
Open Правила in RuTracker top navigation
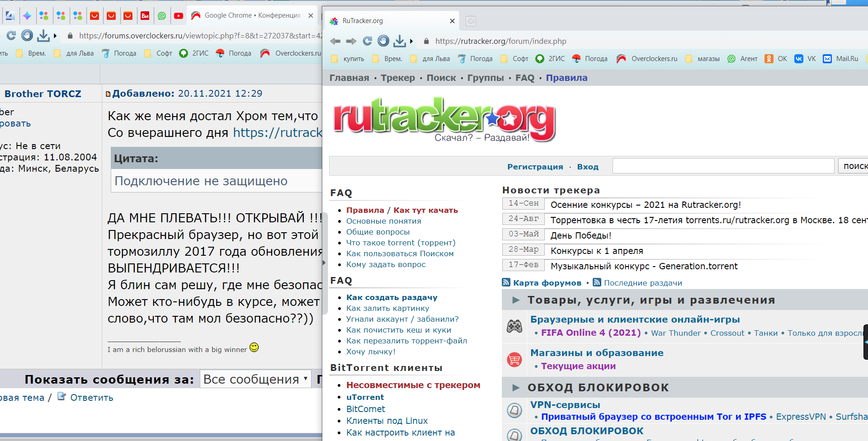[566, 78]
